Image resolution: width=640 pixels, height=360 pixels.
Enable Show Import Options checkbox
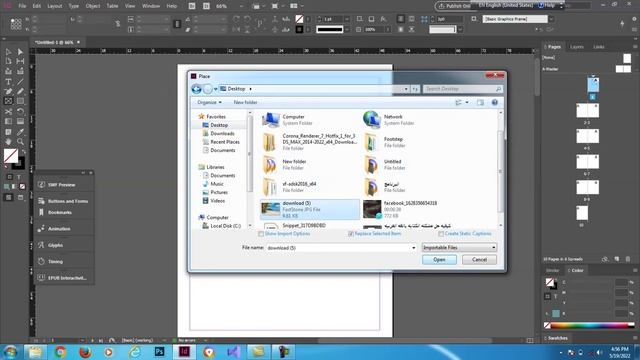pos(261,234)
